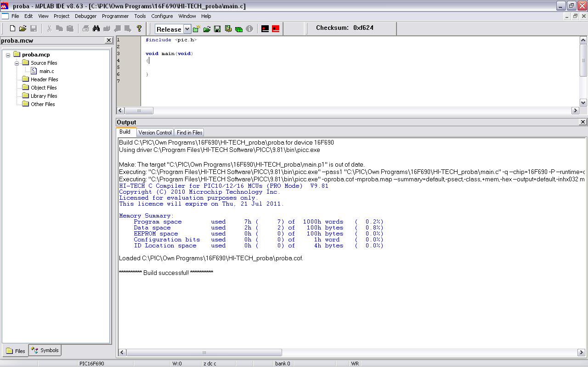The height and width of the screenshot is (392, 588).
Task: Switch to the Find in Files tab
Action: [x=189, y=133]
